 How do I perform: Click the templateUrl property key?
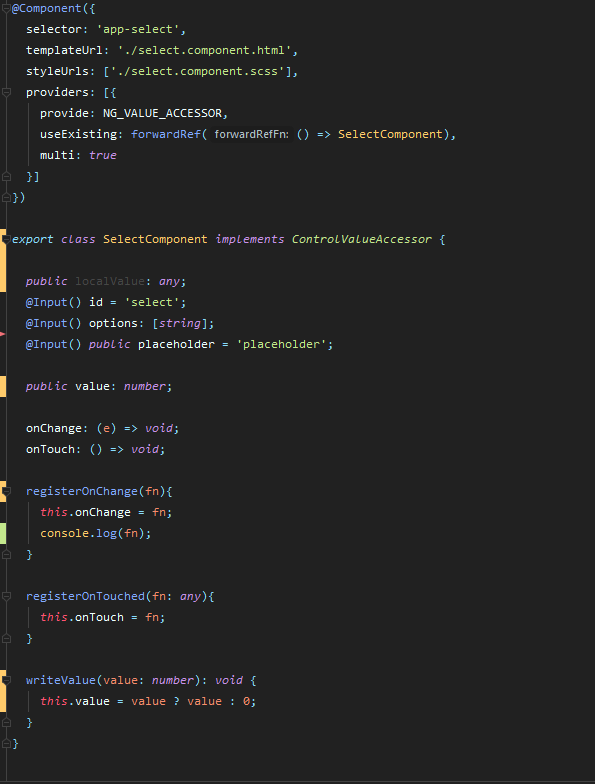(64, 50)
